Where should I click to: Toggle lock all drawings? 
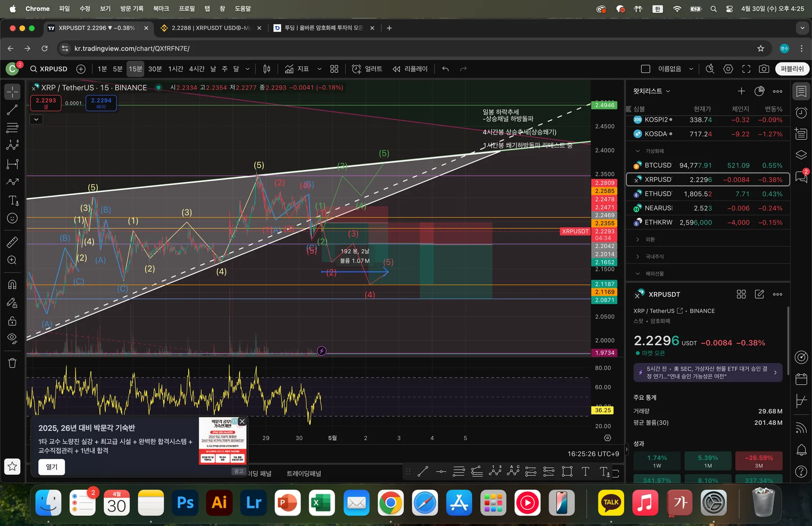12,321
